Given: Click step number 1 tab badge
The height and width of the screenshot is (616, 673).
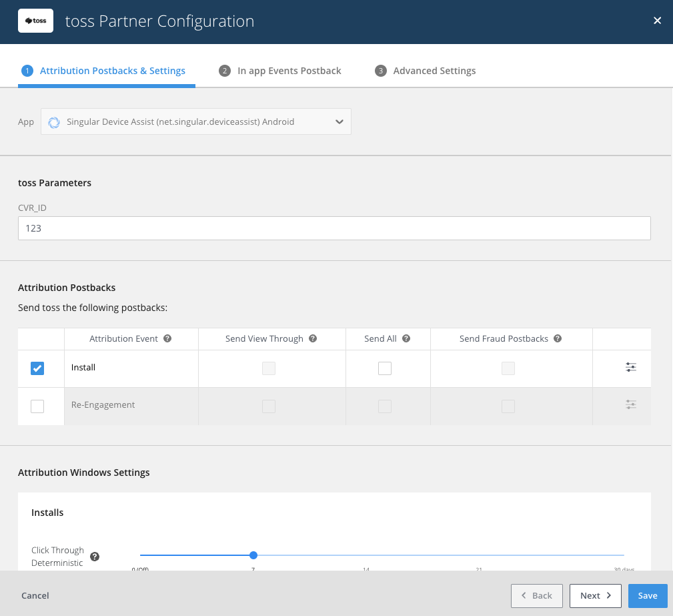Looking at the screenshot, I should coord(27,71).
